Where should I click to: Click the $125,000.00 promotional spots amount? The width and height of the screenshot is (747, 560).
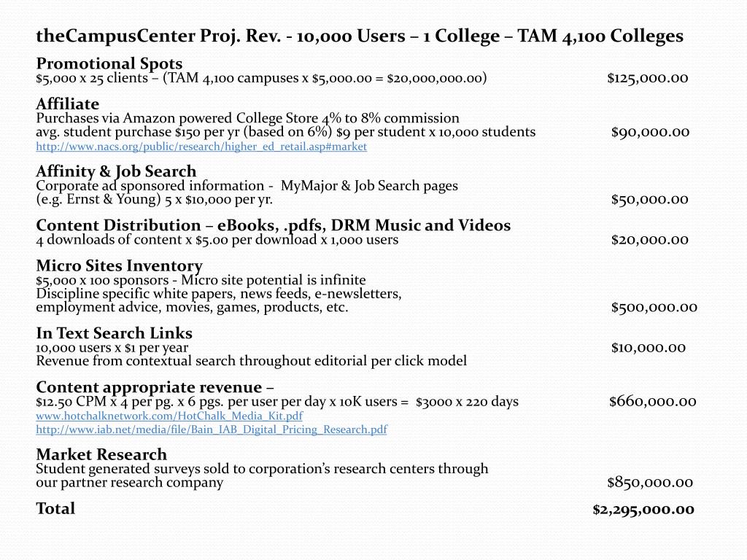pos(648,78)
